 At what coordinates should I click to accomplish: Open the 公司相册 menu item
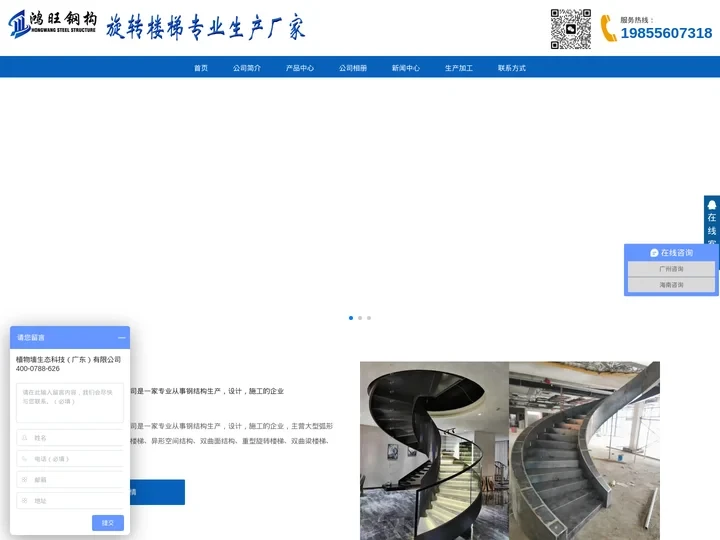[353, 68]
